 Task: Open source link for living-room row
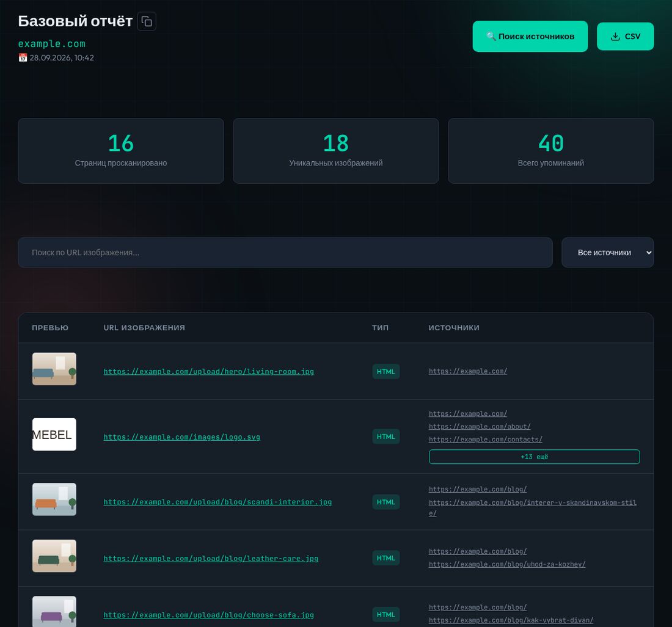click(468, 371)
